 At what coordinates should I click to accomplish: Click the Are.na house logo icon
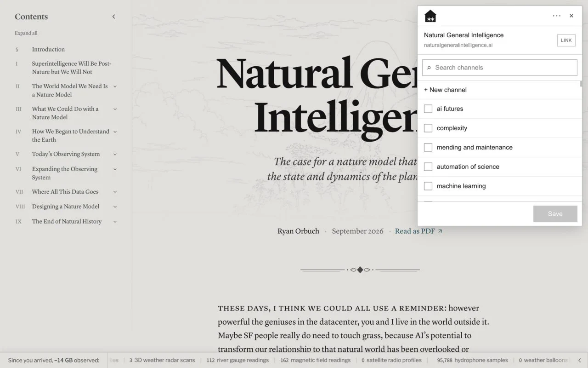coord(430,16)
